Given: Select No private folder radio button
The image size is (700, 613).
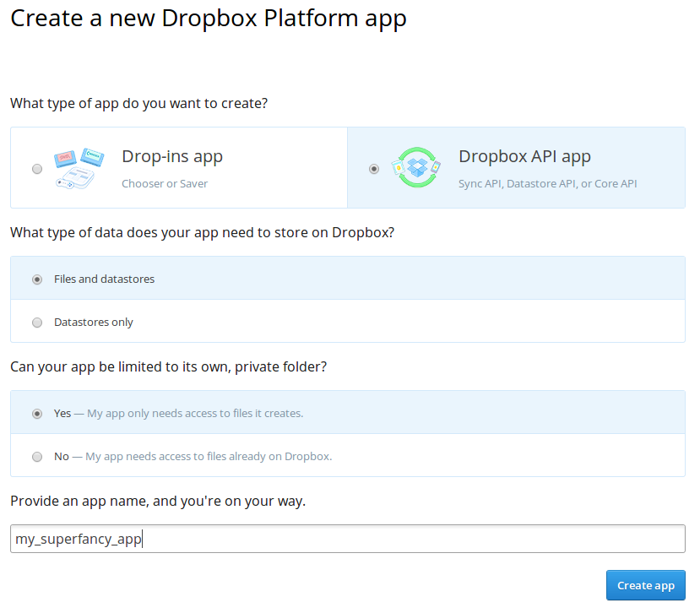Looking at the screenshot, I should 37,457.
